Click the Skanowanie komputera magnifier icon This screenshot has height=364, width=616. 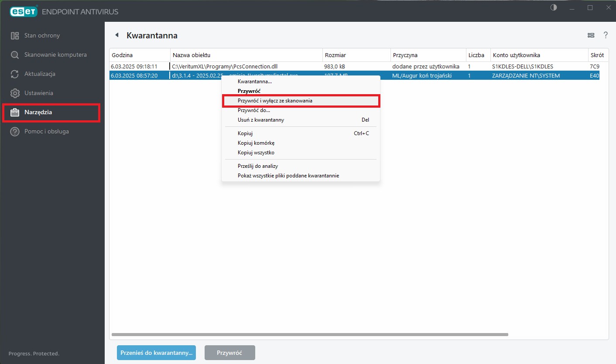[15, 55]
